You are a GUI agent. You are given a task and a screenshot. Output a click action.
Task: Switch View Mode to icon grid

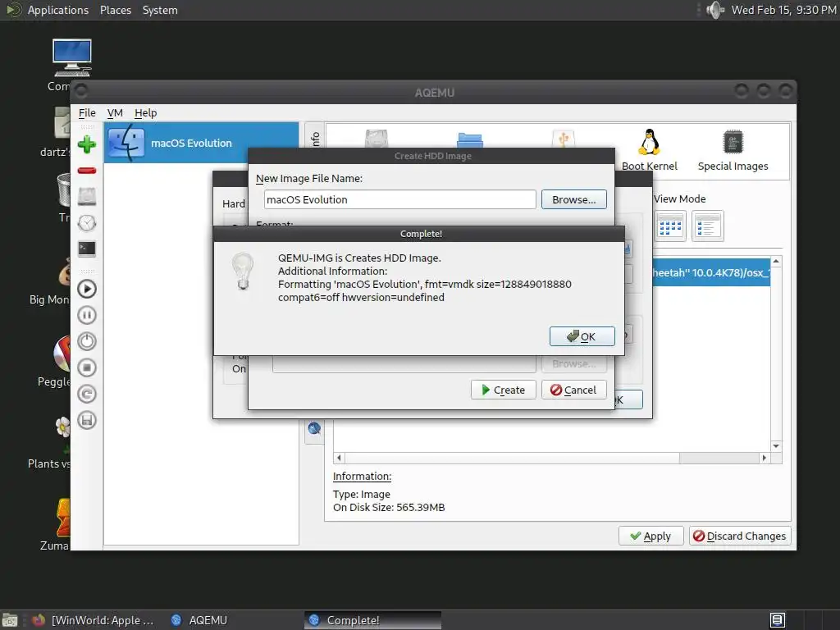click(670, 226)
